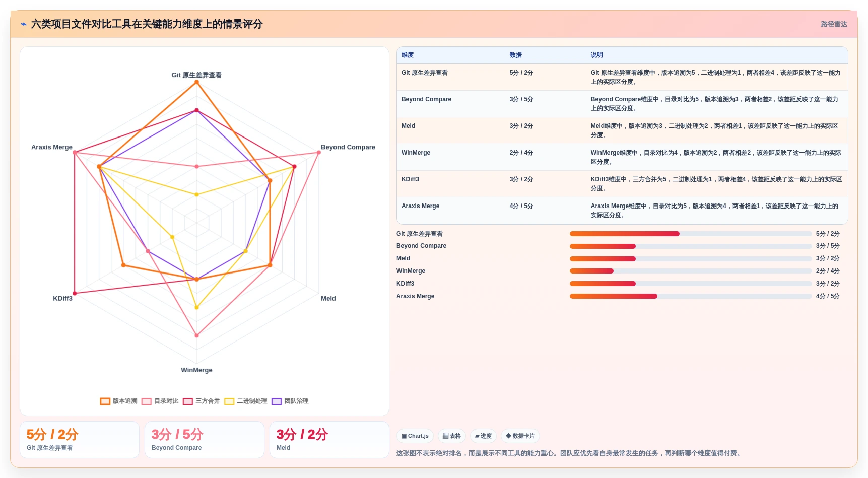
Task: Click orange data point at Git axis top
Action: (x=196, y=82)
